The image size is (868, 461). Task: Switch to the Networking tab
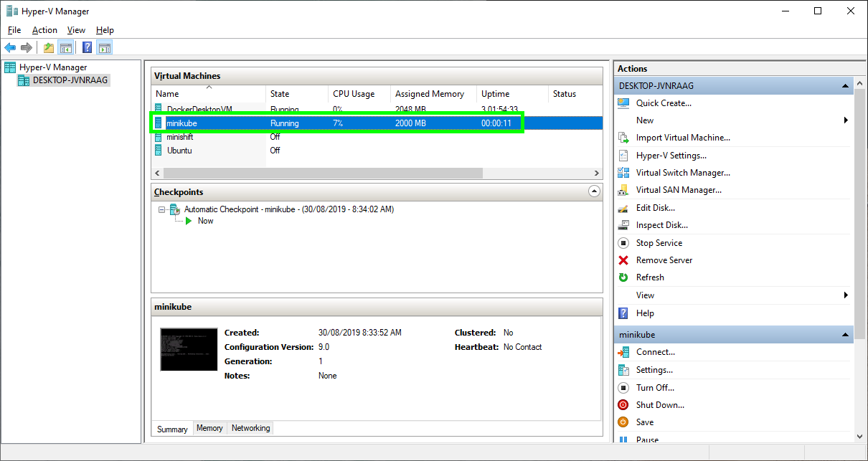tap(250, 428)
